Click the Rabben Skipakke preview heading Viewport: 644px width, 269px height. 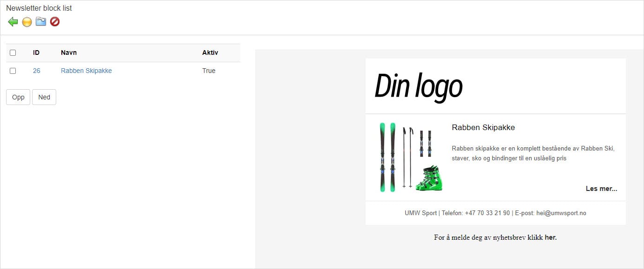point(483,128)
